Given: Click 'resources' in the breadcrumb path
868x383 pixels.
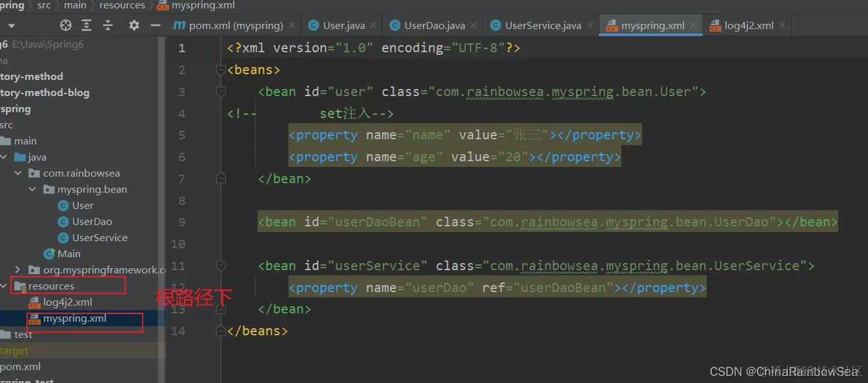Looking at the screenshot, I should pos(122,5).
